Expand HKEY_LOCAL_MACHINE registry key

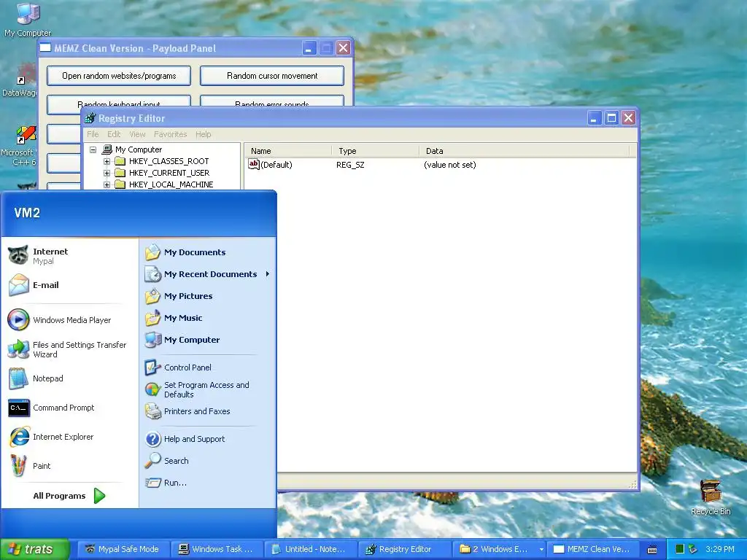pyautogui.click(x=107, y=184)
